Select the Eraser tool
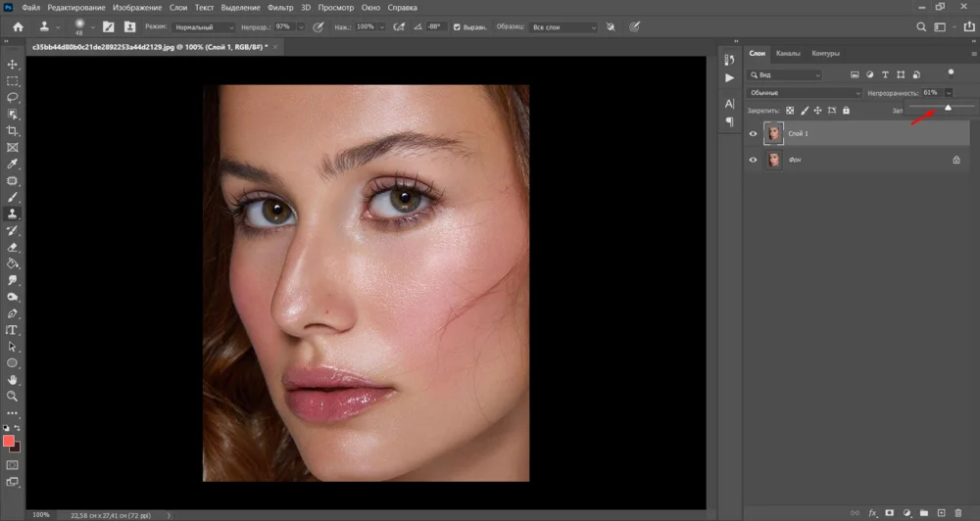This screenshot has height=521, width=980. pos(13,247)
